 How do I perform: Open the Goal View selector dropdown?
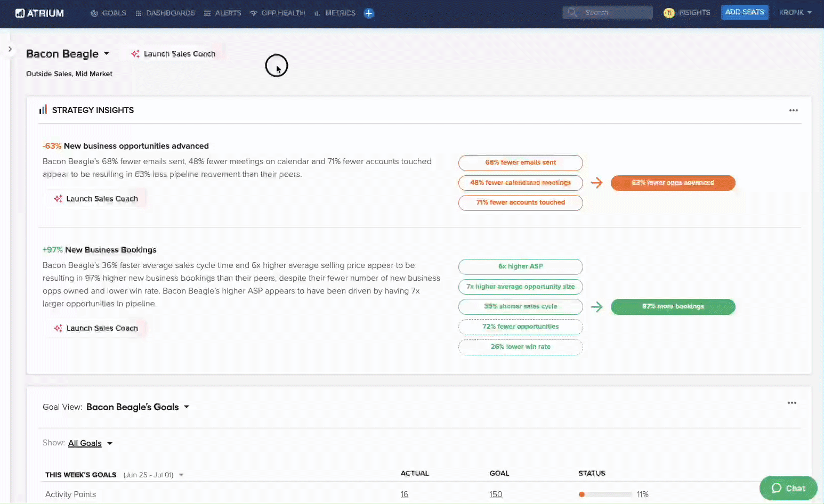(187, 407)
